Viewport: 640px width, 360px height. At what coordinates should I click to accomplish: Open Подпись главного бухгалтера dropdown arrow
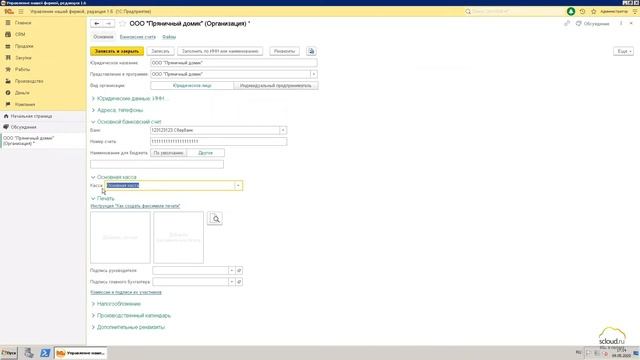(x=231, y=282)
